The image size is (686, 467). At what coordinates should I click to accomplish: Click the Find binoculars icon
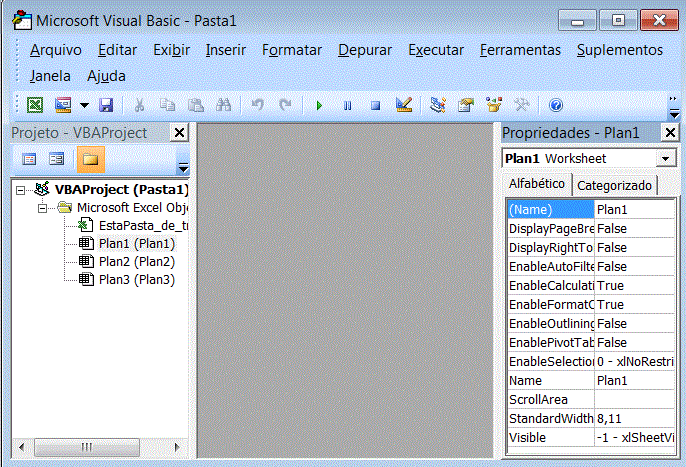(224, 105)
